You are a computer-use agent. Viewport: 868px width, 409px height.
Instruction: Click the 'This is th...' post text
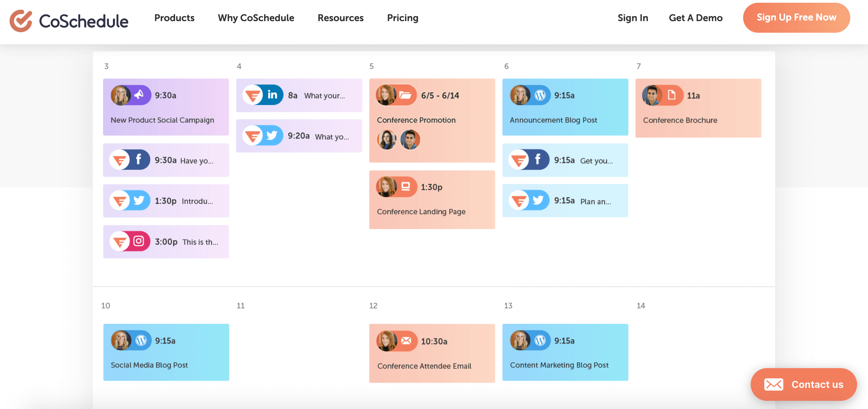(200, 242)
